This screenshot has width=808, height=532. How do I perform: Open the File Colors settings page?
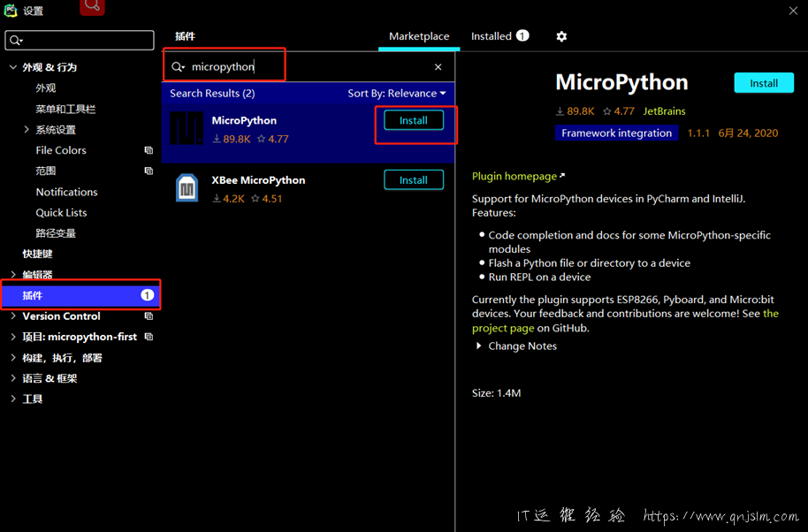pos(61,150)
